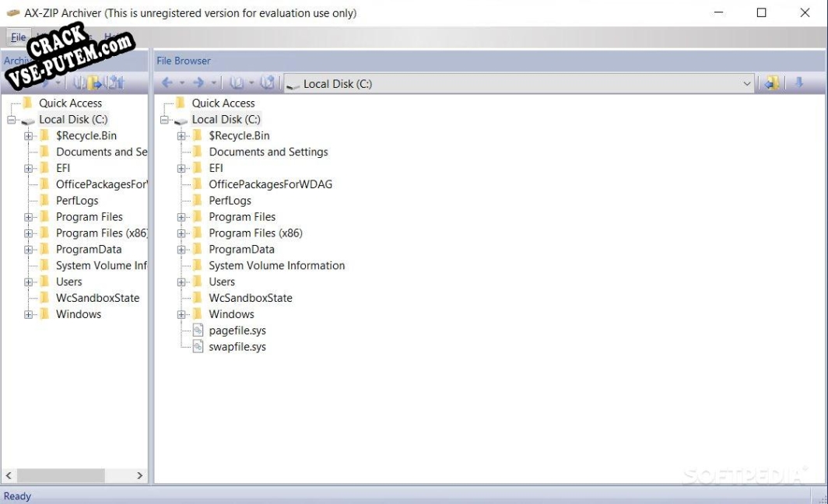Click the folder-with-arrow icon in Archive panel toolbar

[x=95, y=83]
